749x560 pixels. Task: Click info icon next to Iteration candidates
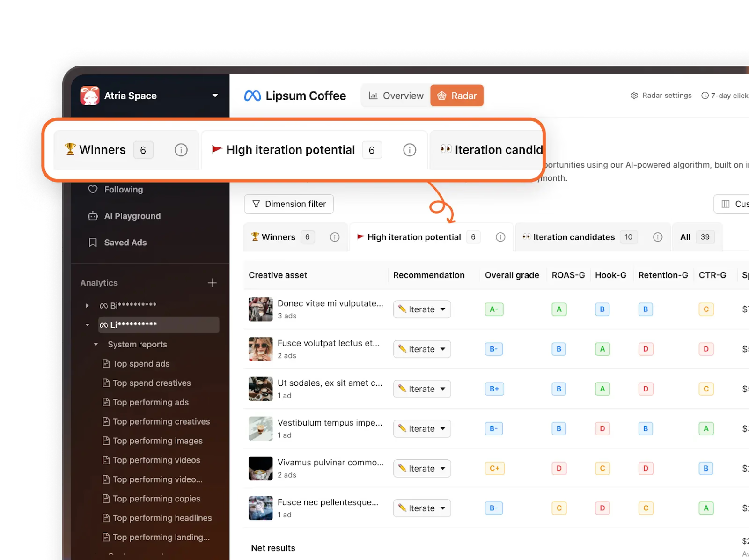coord(658,237)
